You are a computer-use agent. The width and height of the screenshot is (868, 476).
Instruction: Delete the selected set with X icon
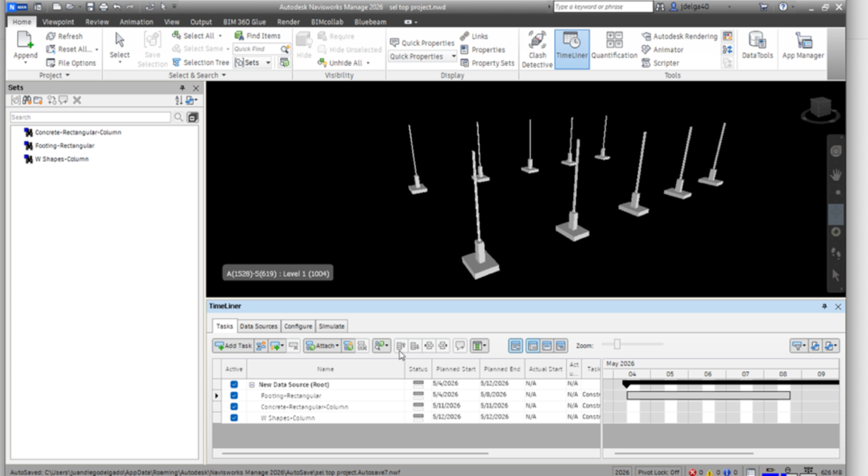coord(77,100)
